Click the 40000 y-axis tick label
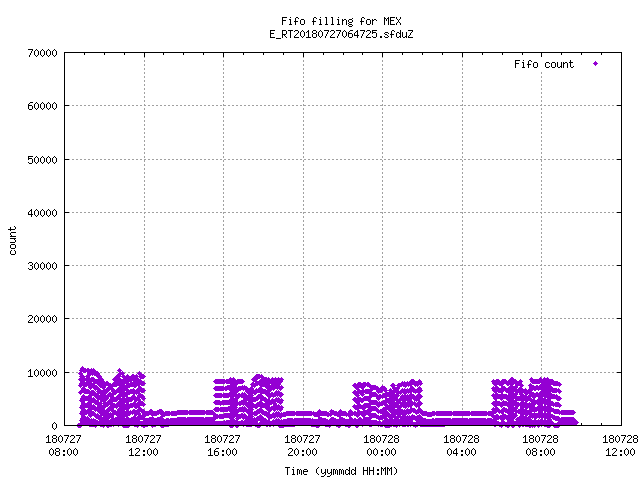The width and height of the screenshot is (640, 480). tap(42, 213)
